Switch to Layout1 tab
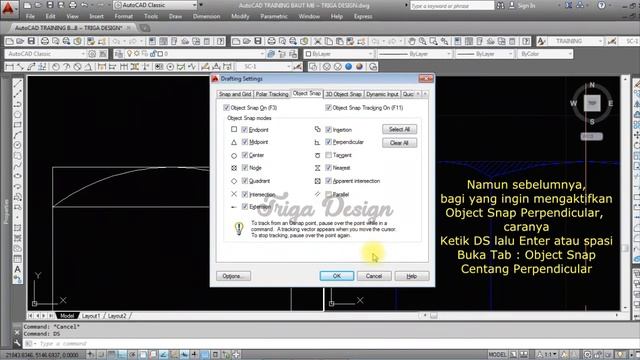 pos(91,316)
